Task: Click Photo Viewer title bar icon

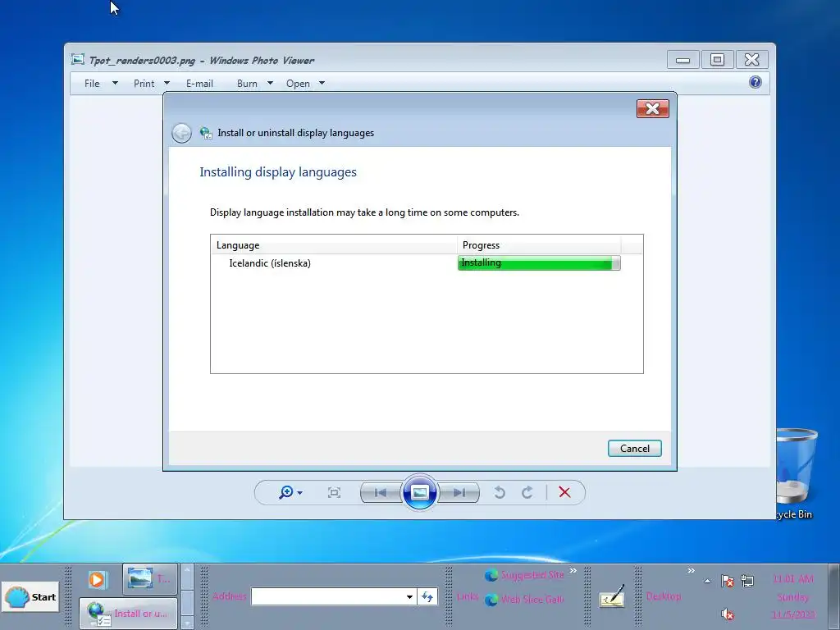Action: pos(78,59)
